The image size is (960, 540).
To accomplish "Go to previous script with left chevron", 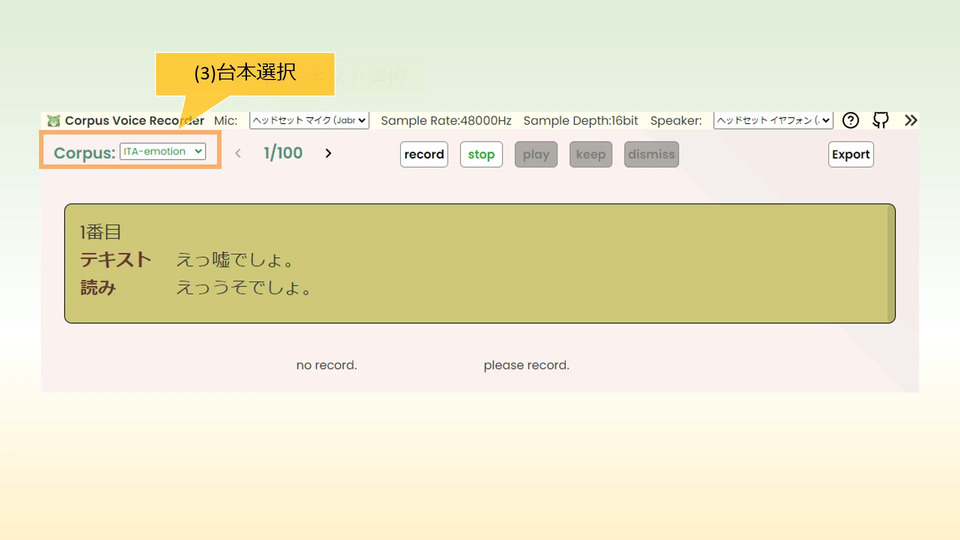I will [x=238, y=154].
